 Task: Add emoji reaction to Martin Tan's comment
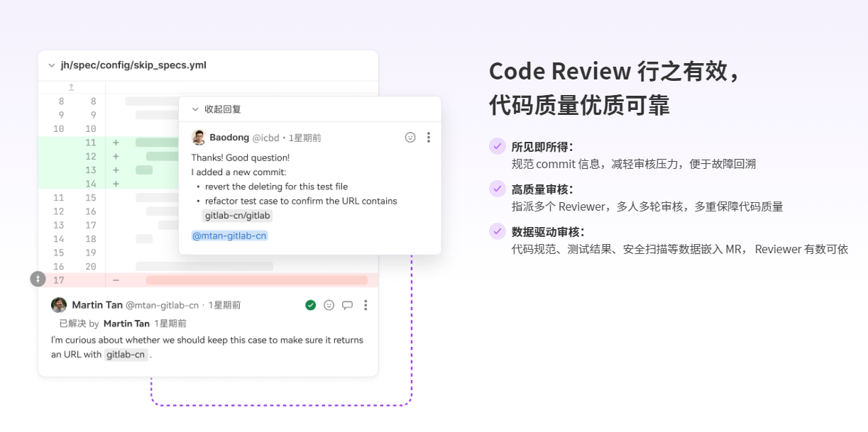[x=329, y=305]
